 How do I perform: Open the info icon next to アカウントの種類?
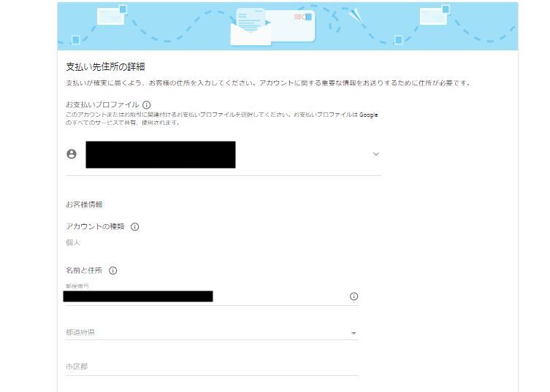[134, 227]
